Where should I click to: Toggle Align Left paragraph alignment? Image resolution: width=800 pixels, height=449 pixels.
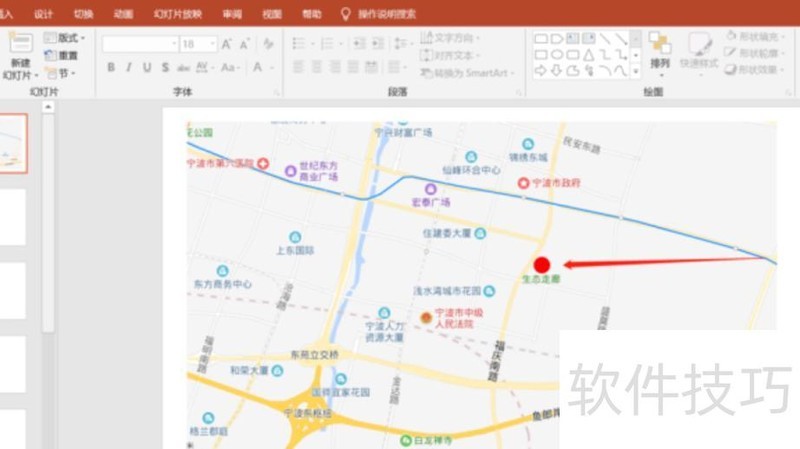coord(298,67)
